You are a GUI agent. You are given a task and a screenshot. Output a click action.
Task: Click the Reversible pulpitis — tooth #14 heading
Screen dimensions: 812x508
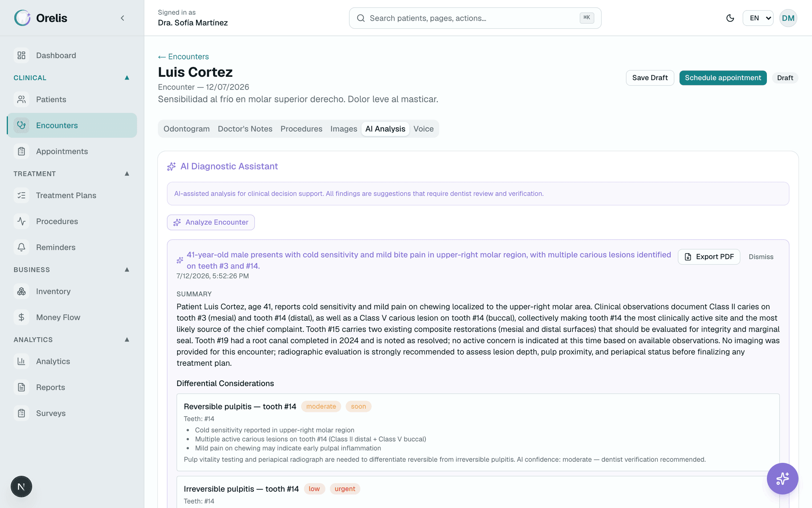pos(240,406)
